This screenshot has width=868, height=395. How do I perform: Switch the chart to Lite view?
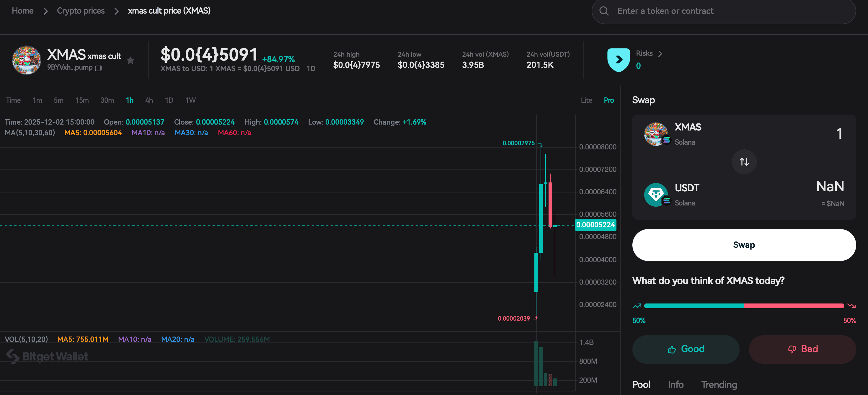point(586,100)
